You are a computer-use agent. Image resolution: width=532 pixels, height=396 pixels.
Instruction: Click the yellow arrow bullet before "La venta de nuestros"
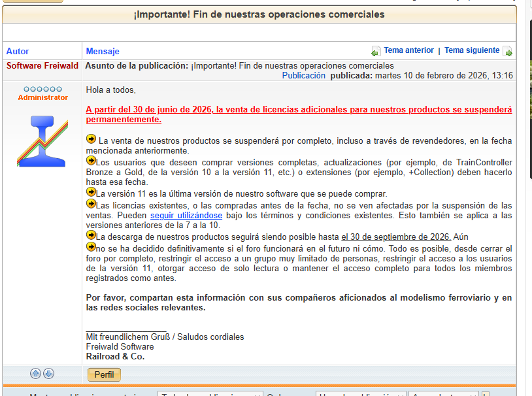[91, 139]
